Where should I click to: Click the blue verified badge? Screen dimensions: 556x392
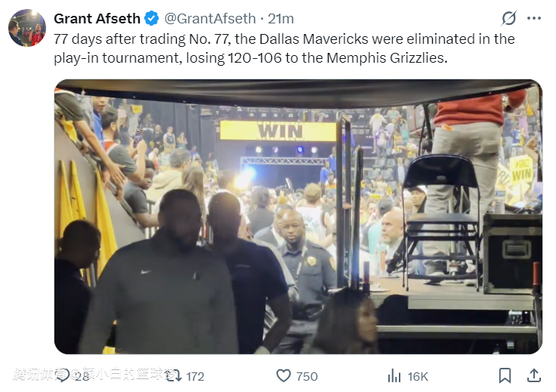[x=152, y=18]
